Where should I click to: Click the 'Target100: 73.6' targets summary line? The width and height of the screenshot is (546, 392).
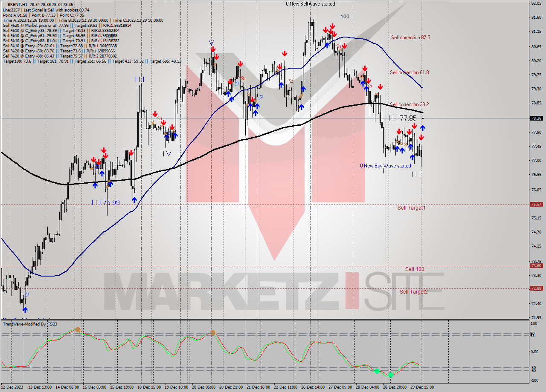(x=92, y=61)
